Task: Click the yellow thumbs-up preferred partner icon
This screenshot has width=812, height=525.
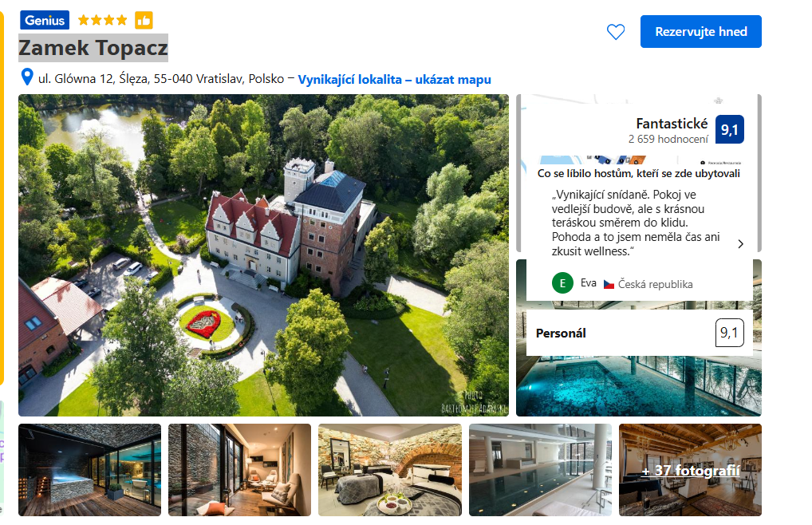Action: [144, 20]
